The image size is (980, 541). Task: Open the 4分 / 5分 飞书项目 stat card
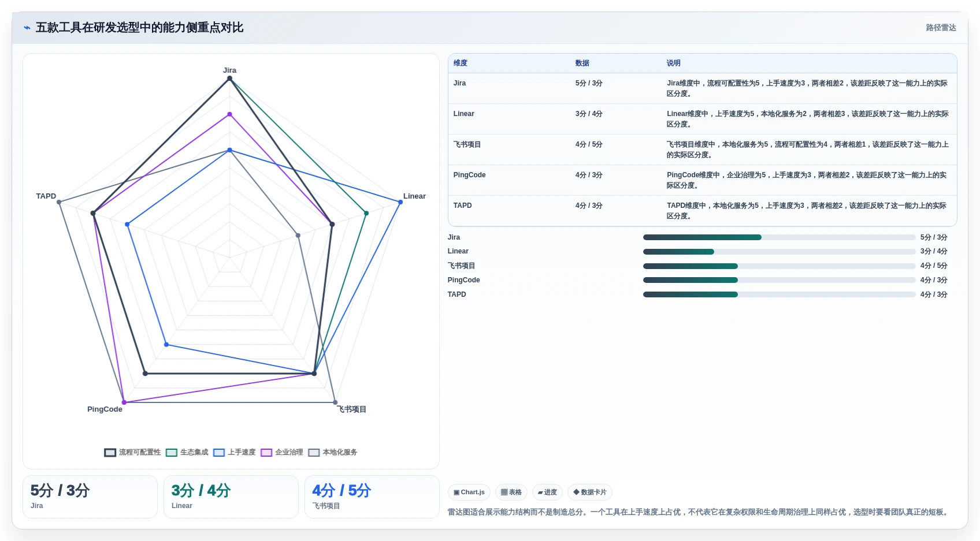coord(372,497)
